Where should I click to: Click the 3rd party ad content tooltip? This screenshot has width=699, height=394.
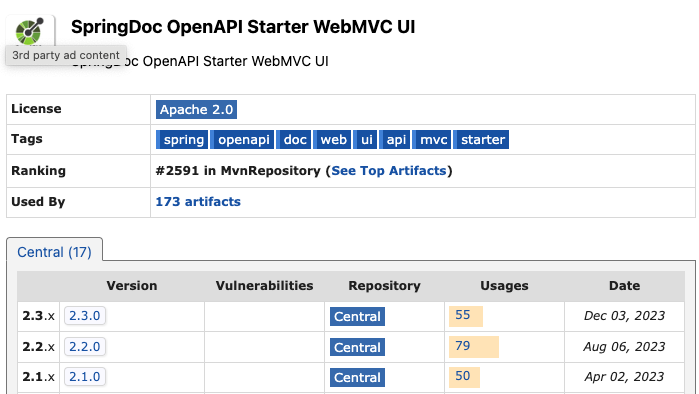(66, 55)
